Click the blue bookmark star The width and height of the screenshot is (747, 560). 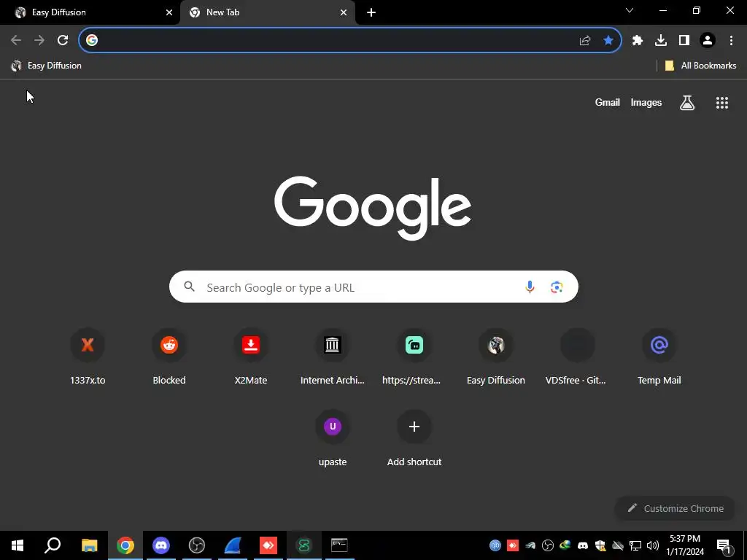click(608, 40)
